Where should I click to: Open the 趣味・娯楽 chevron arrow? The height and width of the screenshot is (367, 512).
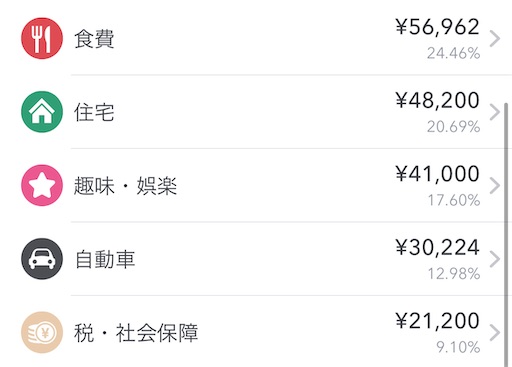(x=495, y=186)
